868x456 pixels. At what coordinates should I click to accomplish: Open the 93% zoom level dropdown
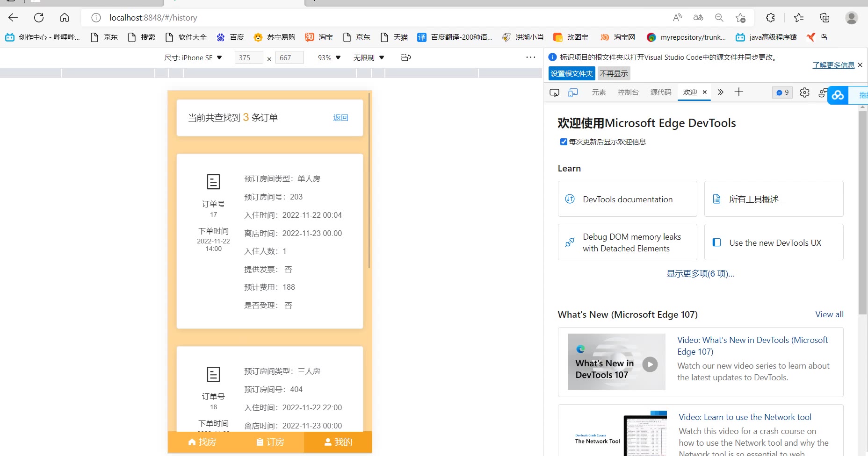[x=329, y=57]
